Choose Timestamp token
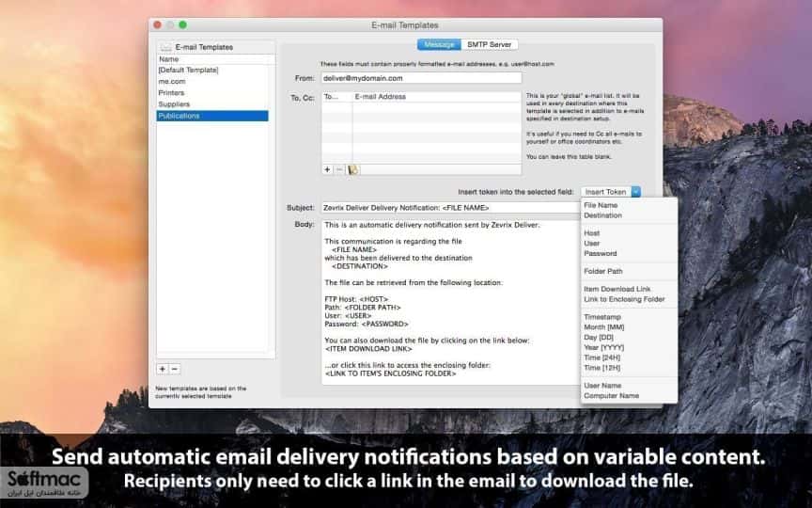Image resolution: width=812 pixels, height=508 pixels. (602, 317)
